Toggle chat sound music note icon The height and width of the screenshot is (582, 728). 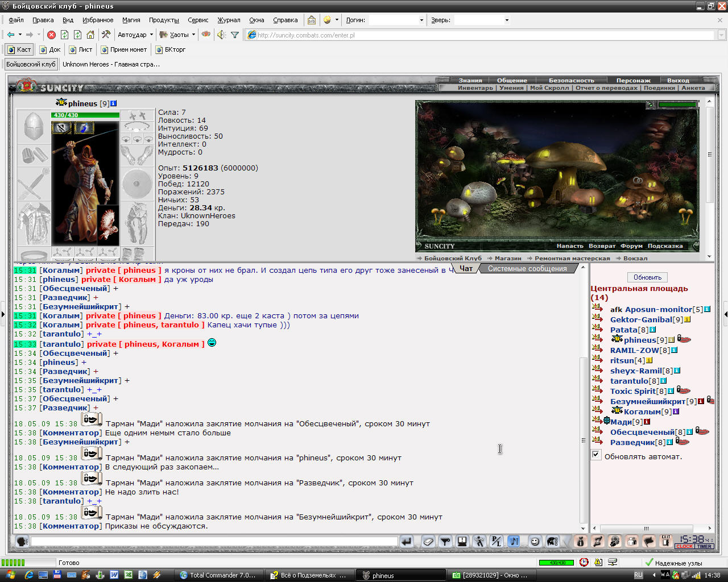pos(514,542)
